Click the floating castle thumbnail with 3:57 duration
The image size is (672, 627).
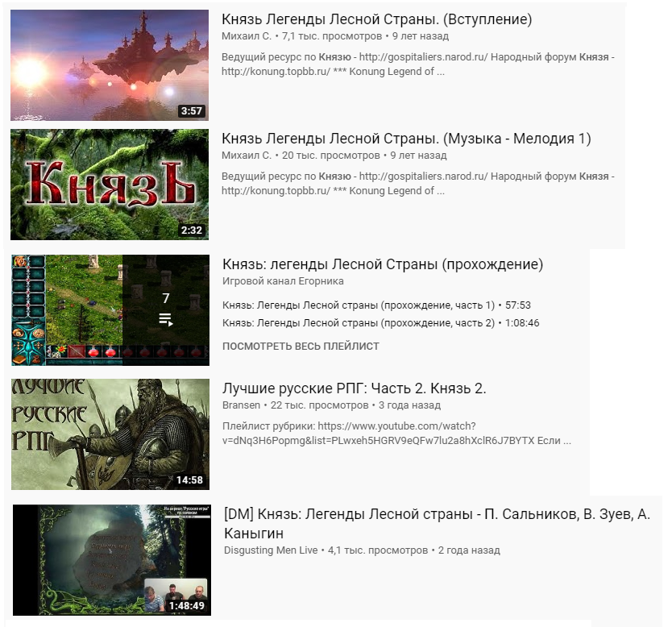point(110,65)
